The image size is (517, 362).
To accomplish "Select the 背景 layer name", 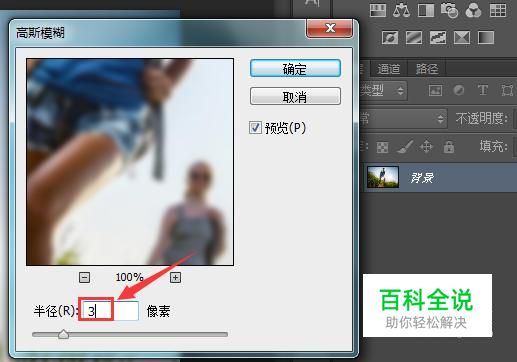I will point(422,178).
